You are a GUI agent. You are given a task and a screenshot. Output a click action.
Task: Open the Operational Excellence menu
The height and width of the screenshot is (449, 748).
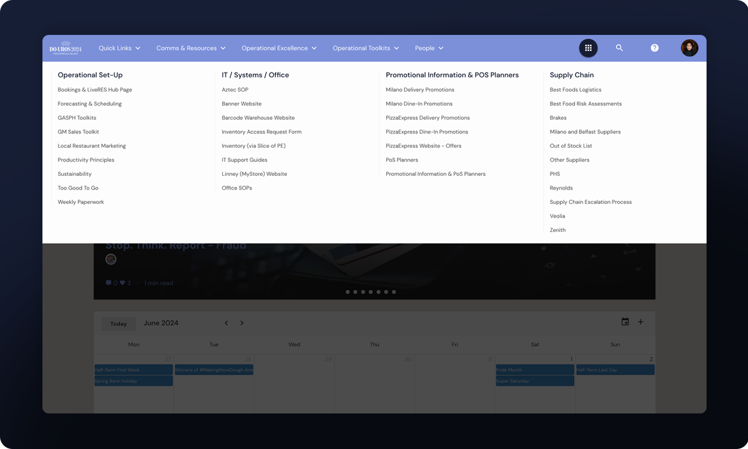pos(278,48)
